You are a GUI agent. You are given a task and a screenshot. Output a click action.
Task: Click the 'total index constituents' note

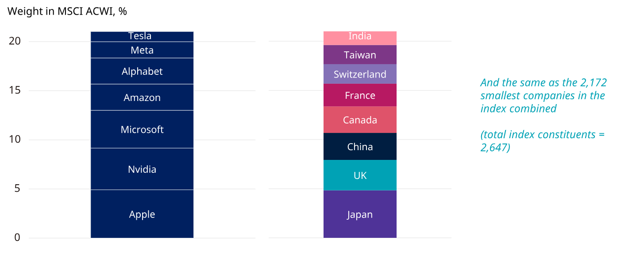(x=542, y=141)
